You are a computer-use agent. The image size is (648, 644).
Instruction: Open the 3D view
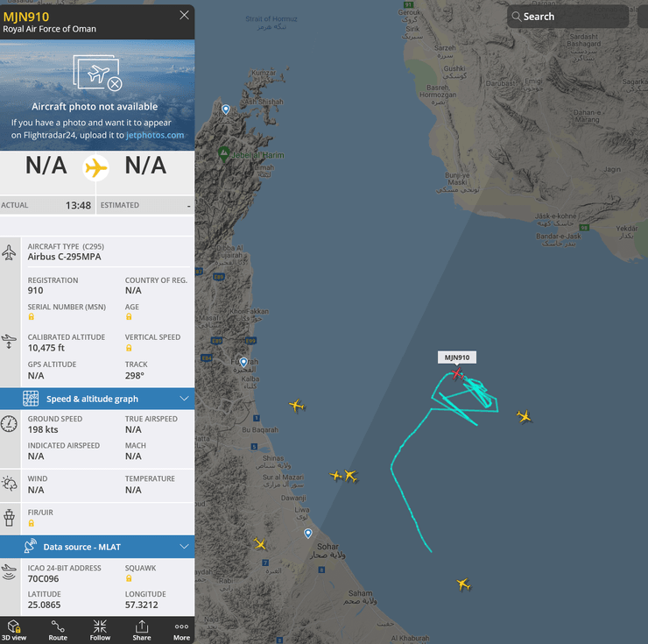pos(15,629)
